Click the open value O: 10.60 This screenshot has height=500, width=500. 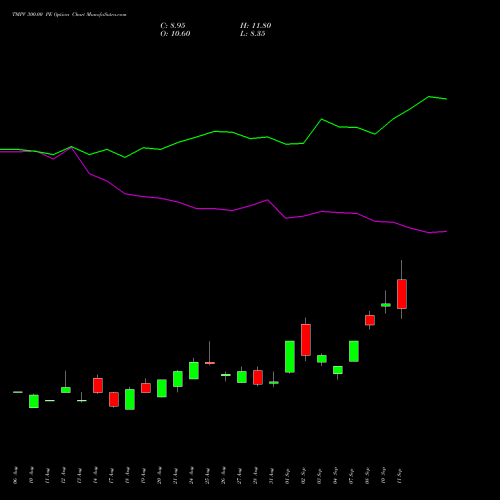click(175, 34)
